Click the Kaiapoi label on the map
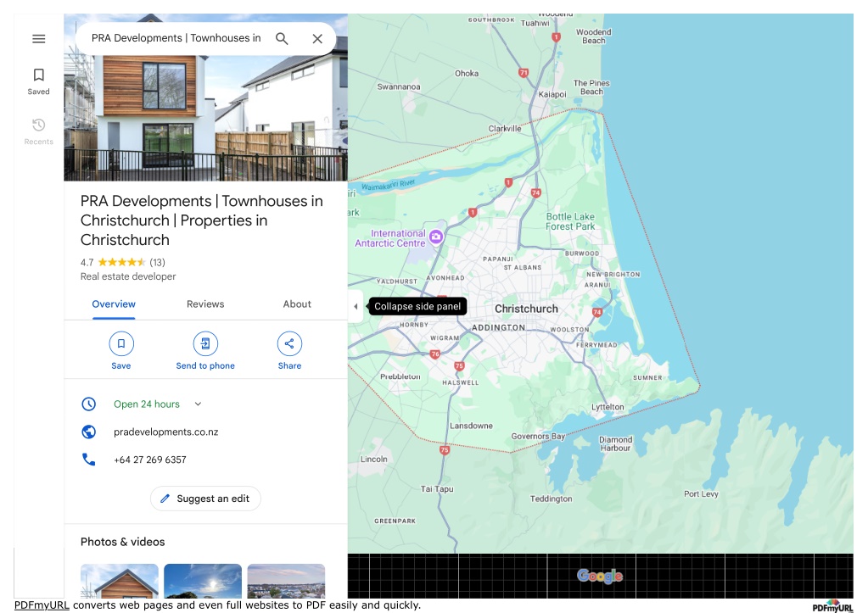 tap(552, 95)
